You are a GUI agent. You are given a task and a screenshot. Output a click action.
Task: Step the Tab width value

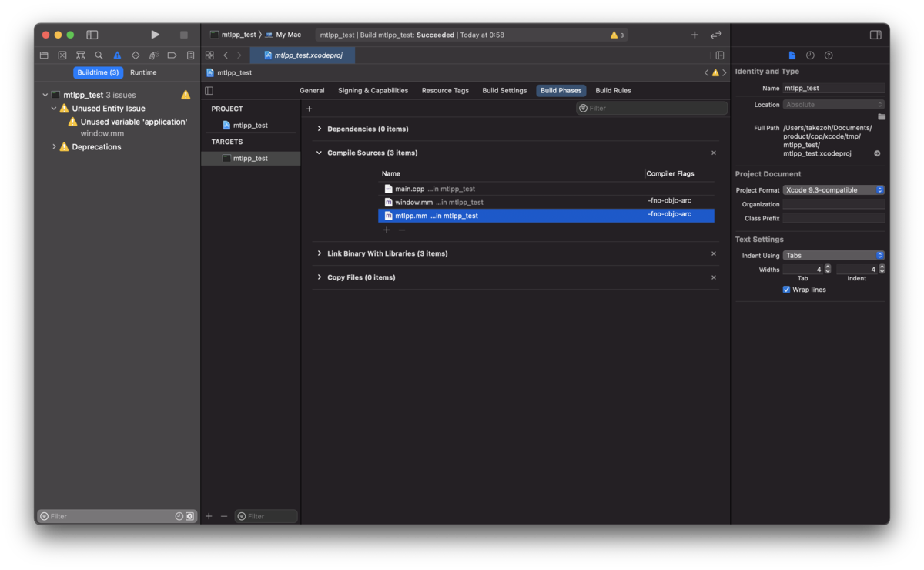pyautogui.click(x=828, y=269)
